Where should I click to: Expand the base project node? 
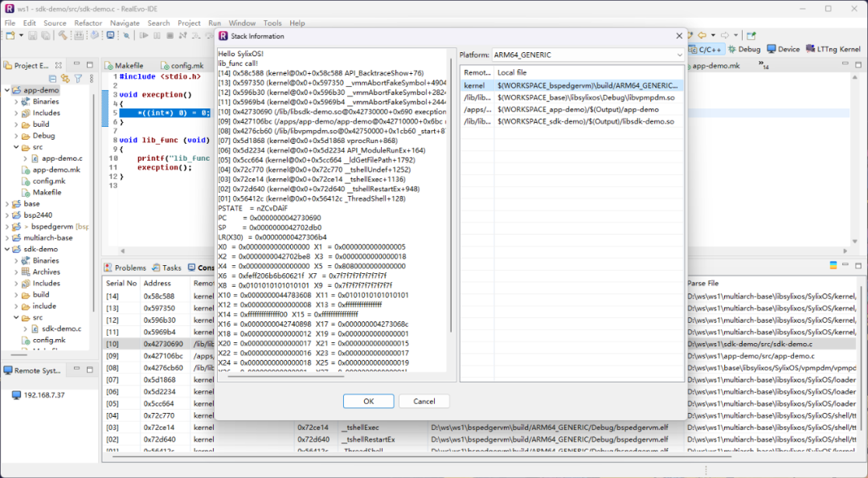[7, 203]
